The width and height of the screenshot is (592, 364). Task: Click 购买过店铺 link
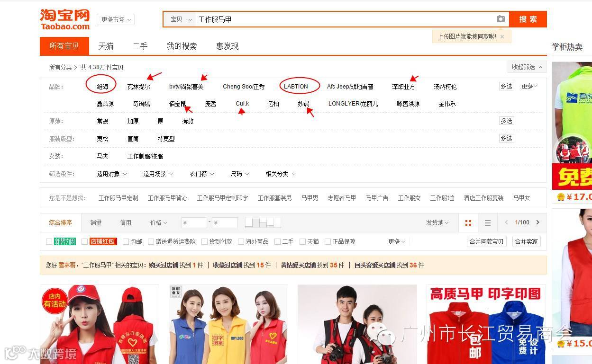coord(163,265)
